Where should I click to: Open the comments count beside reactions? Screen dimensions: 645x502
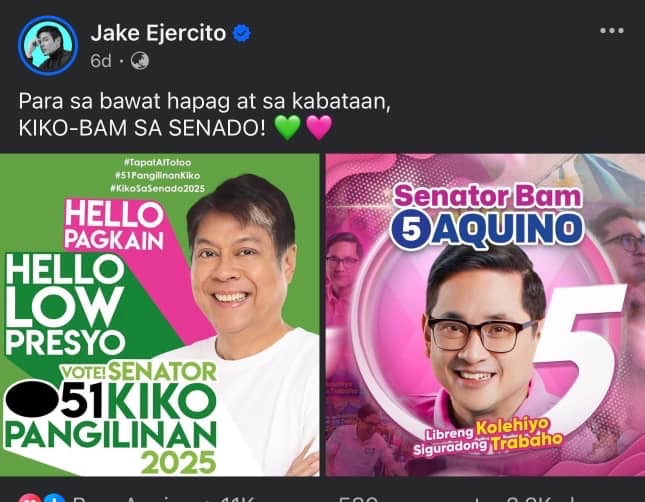pyautogui.click(x=358, y=499)
